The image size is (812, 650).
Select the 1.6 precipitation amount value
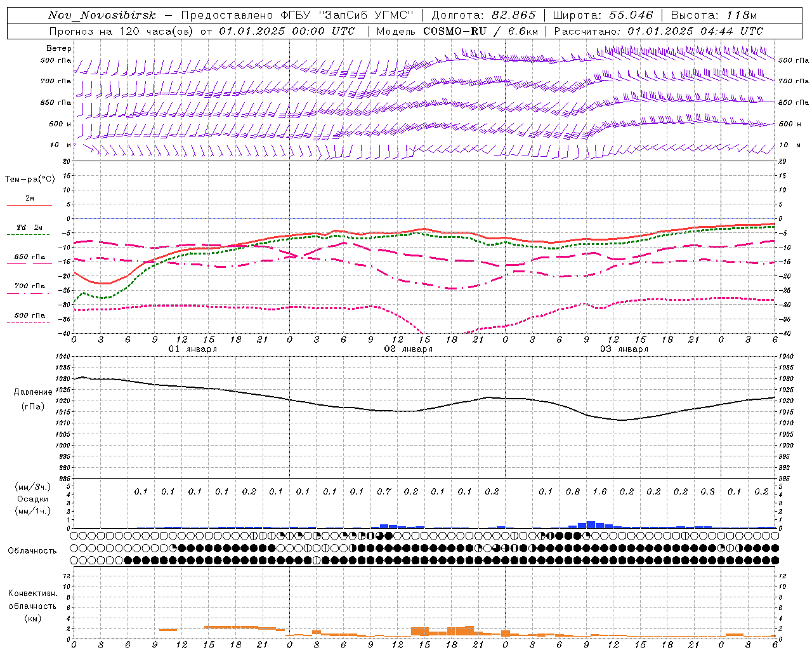(599, 491)
